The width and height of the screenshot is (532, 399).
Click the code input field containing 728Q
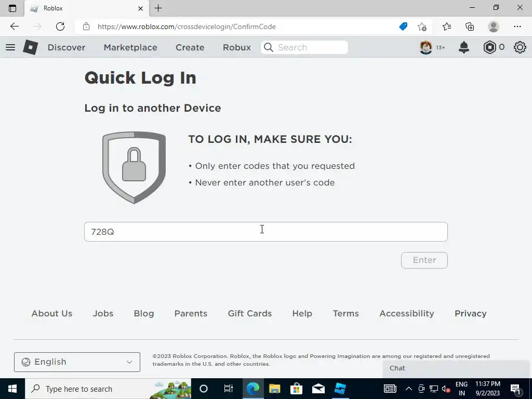pos(266,232)
